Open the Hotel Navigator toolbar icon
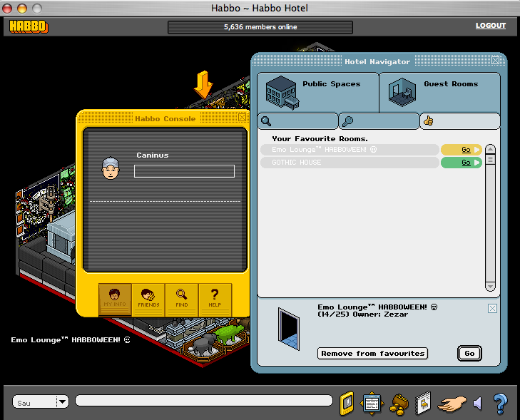 [372, 403]
